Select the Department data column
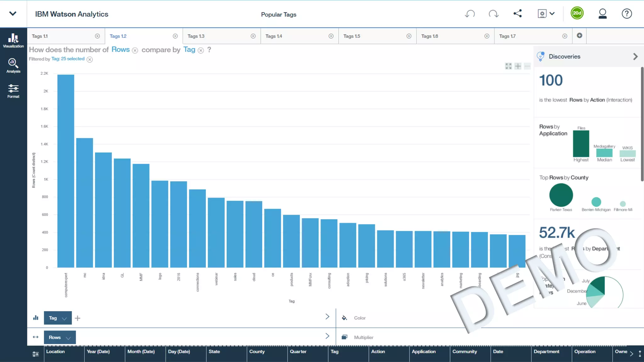 coord(546,352)
